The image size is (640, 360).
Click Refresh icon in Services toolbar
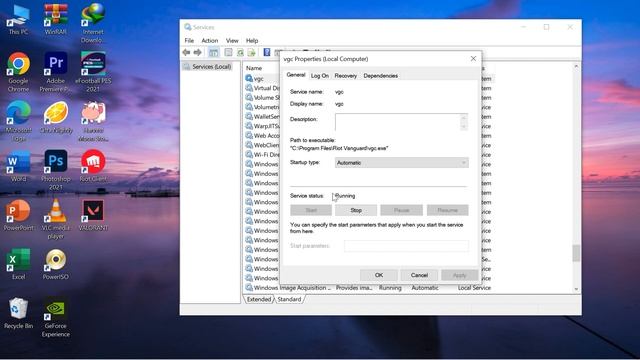coord(240,52)
